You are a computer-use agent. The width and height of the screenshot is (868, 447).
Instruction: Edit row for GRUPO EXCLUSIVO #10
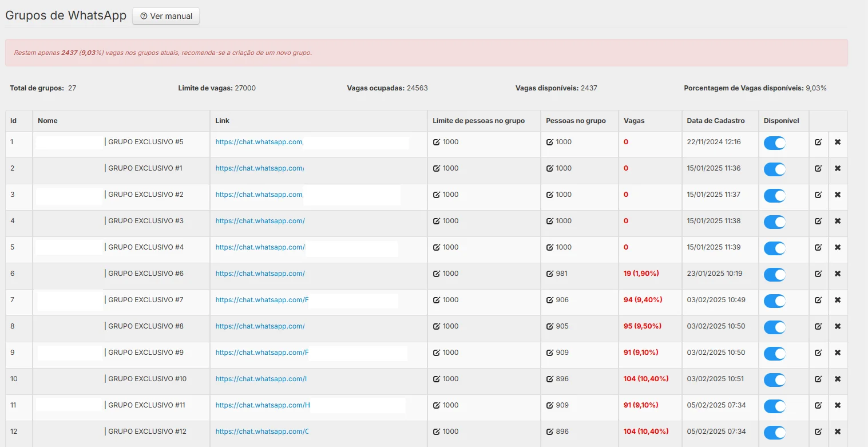tap(818, 379)
